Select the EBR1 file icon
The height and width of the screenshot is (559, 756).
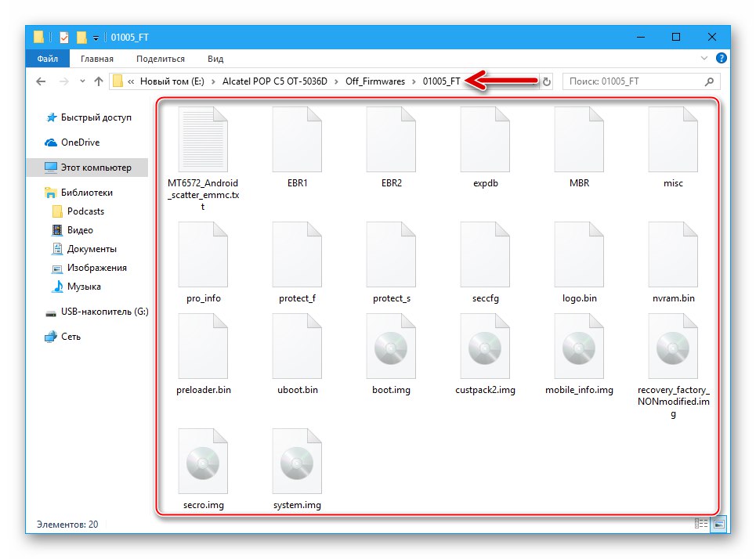point(297,139)
